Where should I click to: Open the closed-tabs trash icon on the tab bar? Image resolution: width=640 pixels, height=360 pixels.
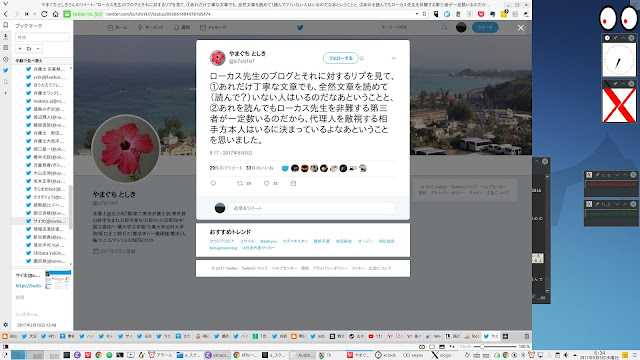click(x=527, y=336)
